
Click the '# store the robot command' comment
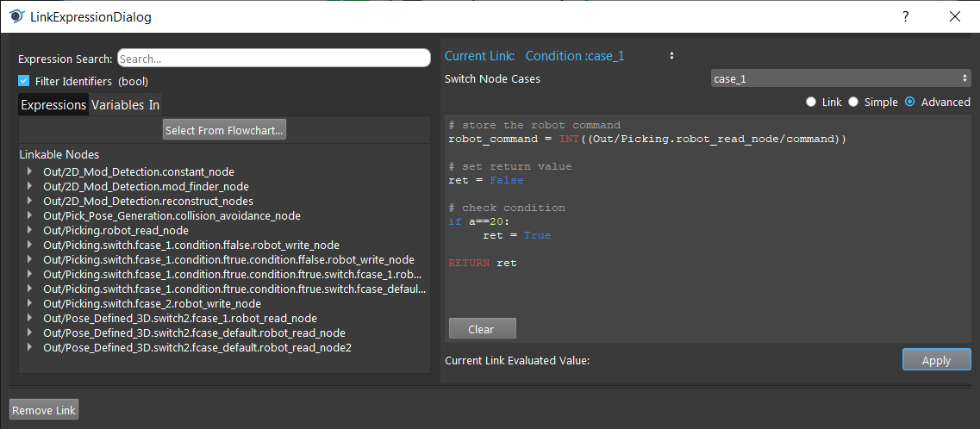[534, 125]
